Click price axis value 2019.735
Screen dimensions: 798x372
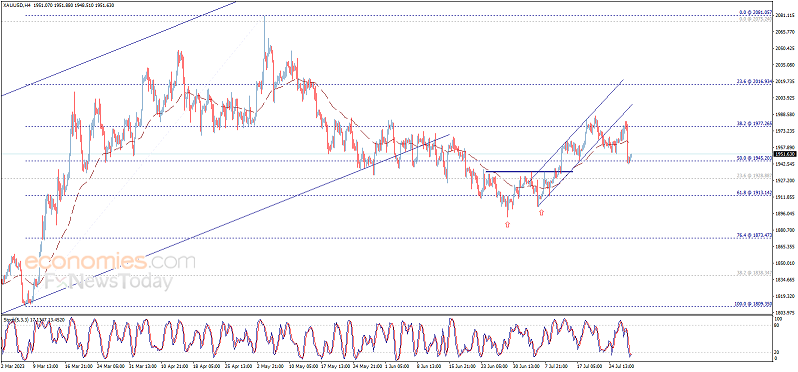784,81
